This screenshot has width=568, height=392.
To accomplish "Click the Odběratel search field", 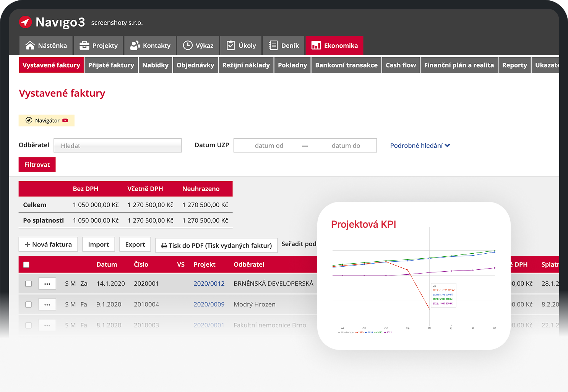I will 117,146.
